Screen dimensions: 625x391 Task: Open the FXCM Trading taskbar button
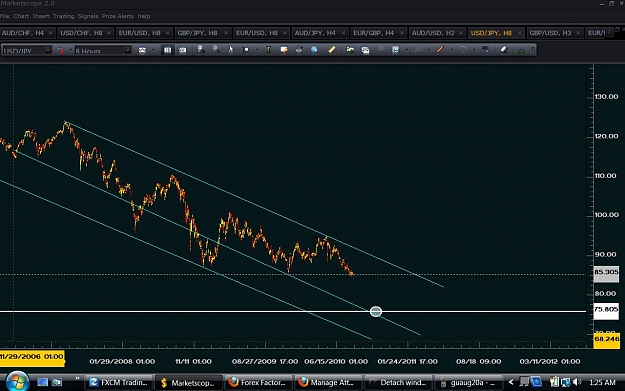pyautogui.click(x=118, y=382)
